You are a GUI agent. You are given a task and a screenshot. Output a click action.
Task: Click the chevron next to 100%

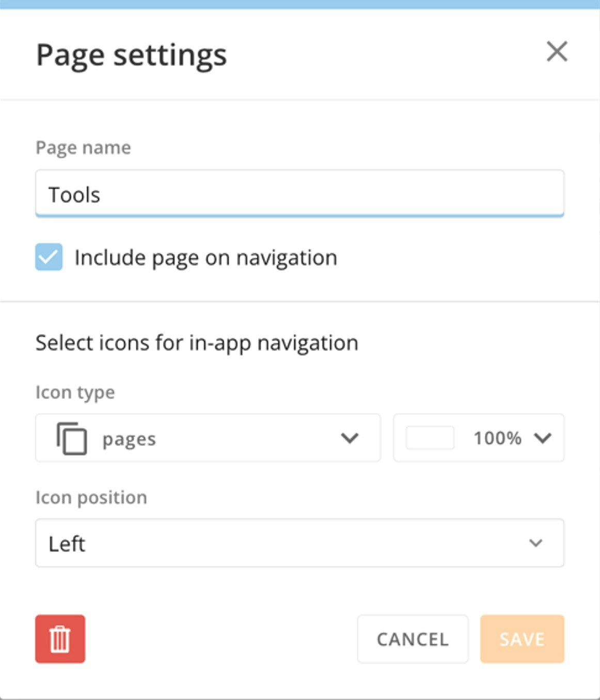click(542, 438)
